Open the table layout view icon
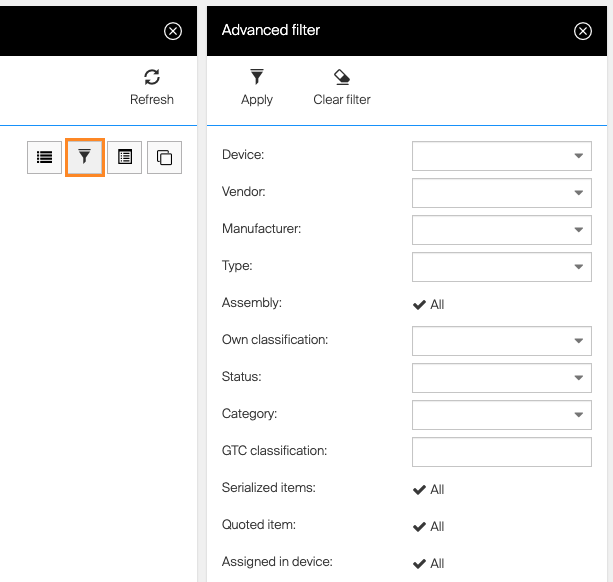Screen dimensions: 613x582 125,157
